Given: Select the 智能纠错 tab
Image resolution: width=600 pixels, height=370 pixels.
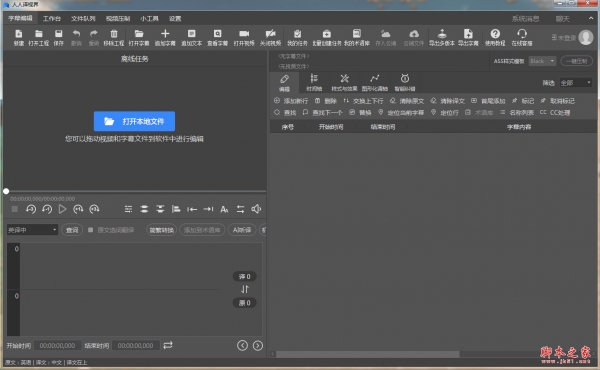Looking at the screenshot, I should (x=405, y=83).
